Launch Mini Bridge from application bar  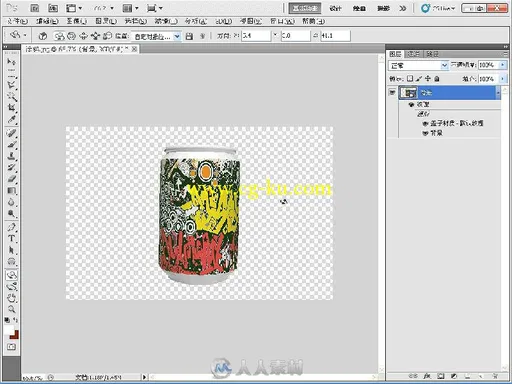(x=53, y=8)
